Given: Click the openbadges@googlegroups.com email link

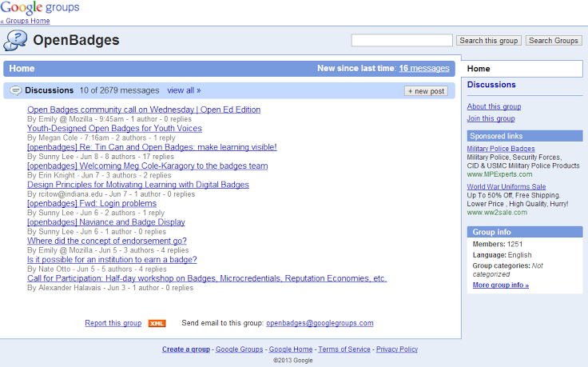Looking at the screenshot, I should click(x=320, y=323).
